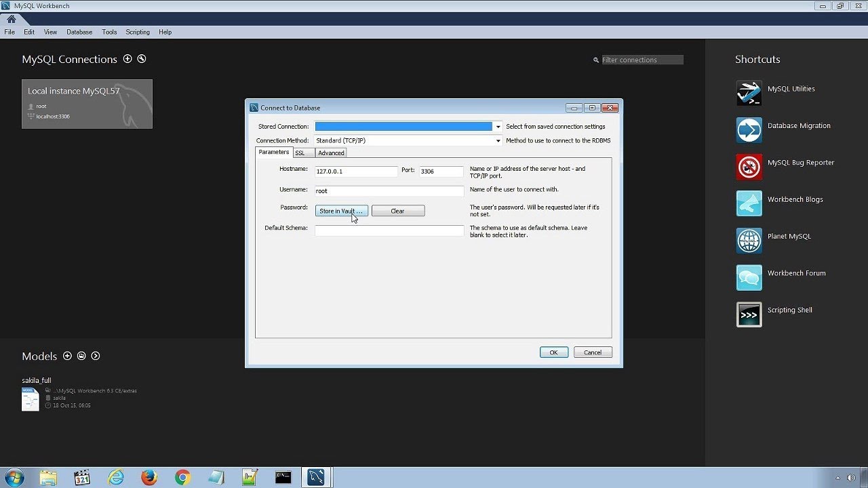The width and height of the screenshot is (868, 488).
Task: Open notepad-style app in taskbar
Action: point(216,477)
